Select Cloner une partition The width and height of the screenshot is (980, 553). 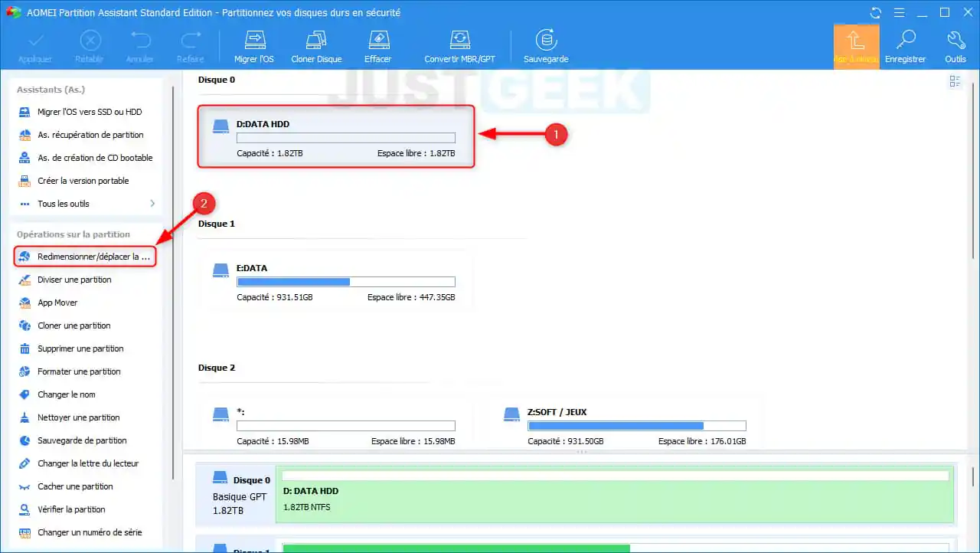(x=74, y=326)
